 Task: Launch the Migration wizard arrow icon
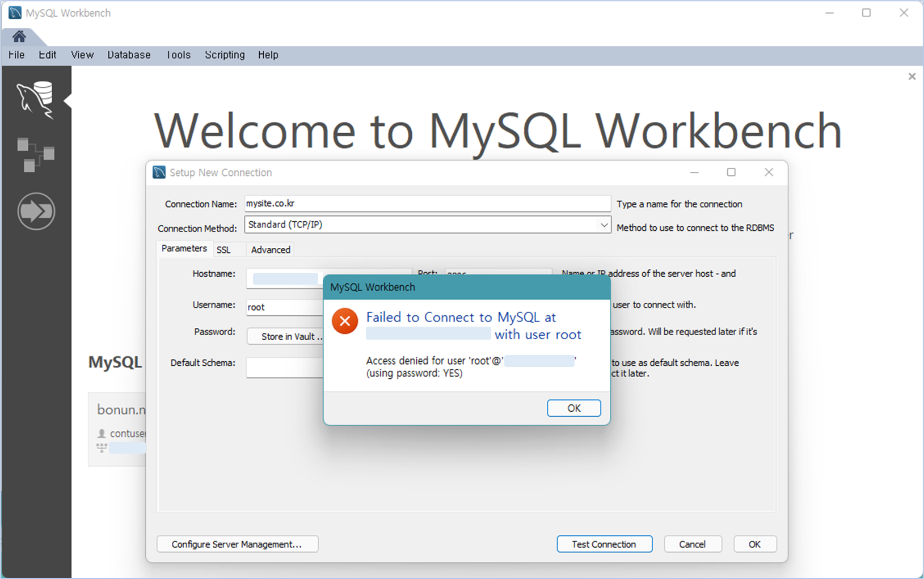click(35, 211)
